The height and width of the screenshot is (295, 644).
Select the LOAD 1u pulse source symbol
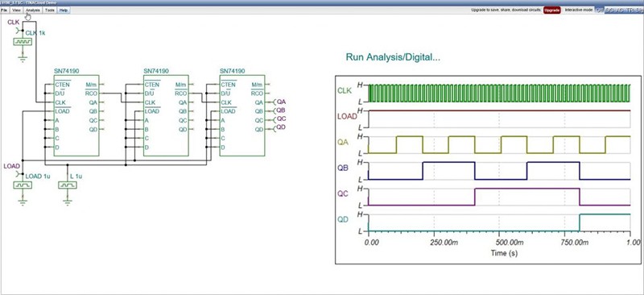(x=23, y=185)
